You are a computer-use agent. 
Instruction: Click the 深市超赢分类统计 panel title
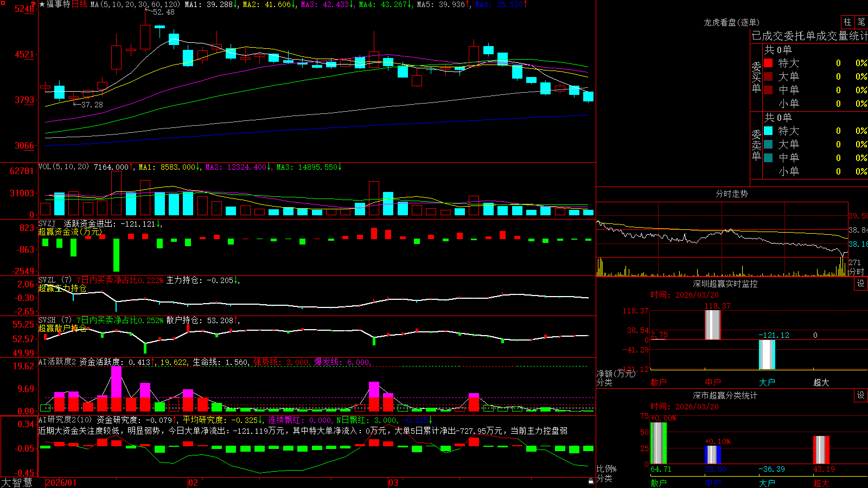coord(725,395)
